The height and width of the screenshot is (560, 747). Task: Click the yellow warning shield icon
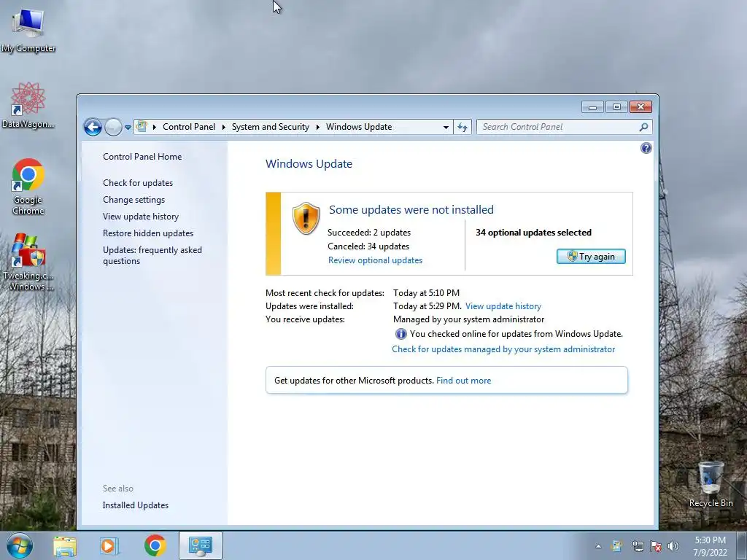[x=306, y=218]
